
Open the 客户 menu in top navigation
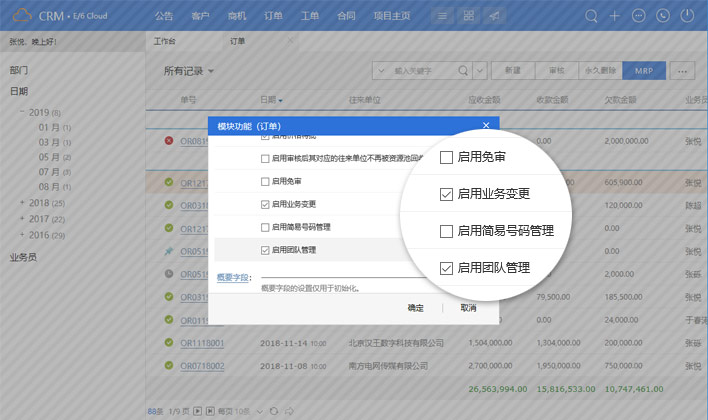click(x=200, y=16)
